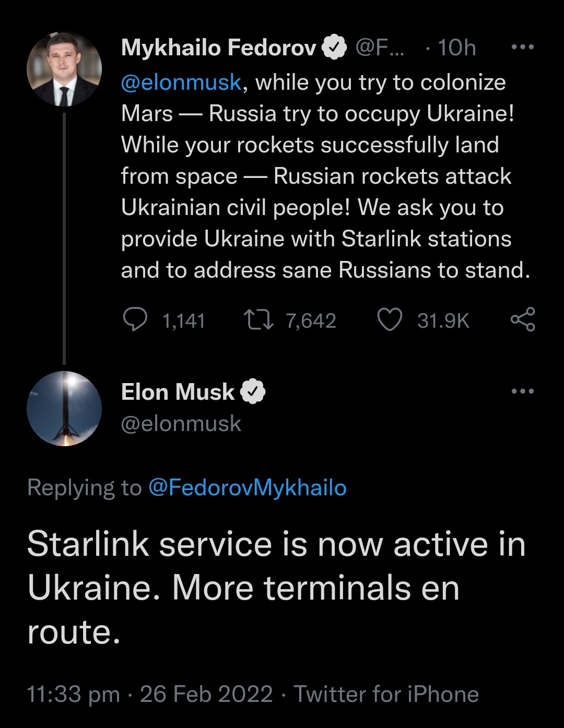Tap the 10h timestamp on Fedorov's tweet
The width and height of the screenshot is (564, 728).
[x=457, y=48]
